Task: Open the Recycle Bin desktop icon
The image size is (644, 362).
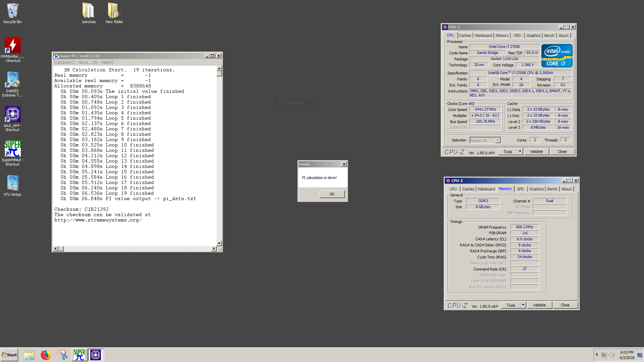Action: point(12,13)
